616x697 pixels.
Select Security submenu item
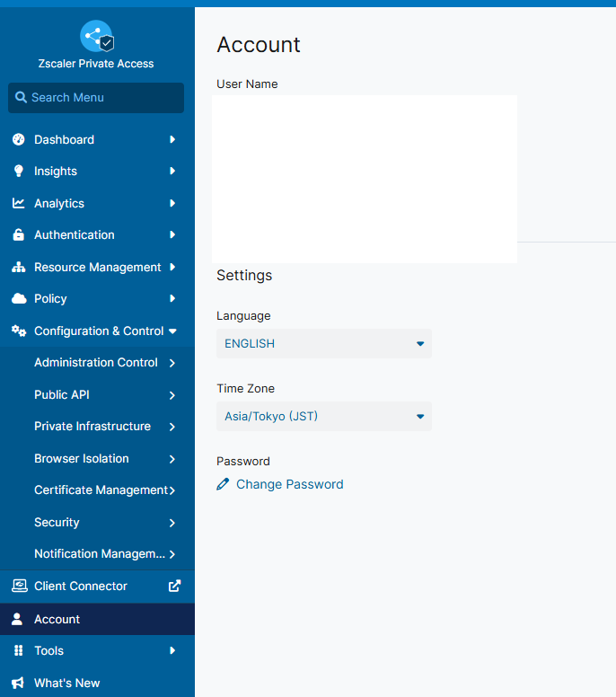[97, 523]
